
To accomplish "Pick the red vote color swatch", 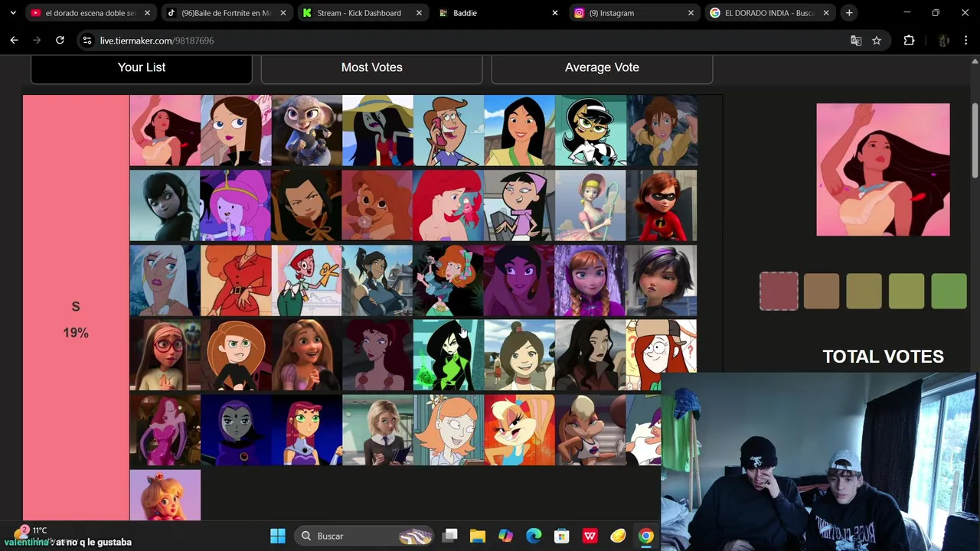I will [x=779, y=292].
